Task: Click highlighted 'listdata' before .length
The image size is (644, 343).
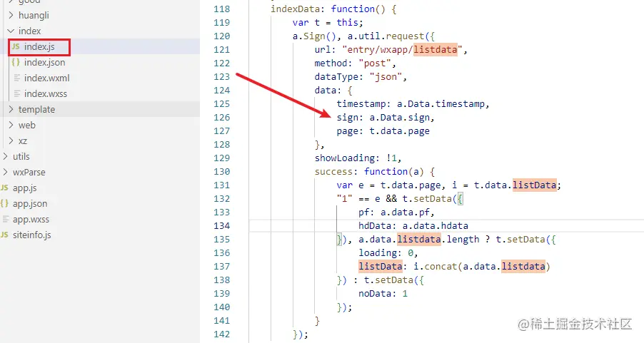Action: 419,239
